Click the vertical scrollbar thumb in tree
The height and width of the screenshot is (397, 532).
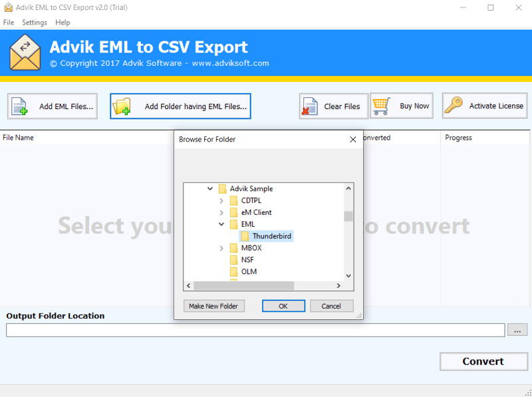[348, 216]
